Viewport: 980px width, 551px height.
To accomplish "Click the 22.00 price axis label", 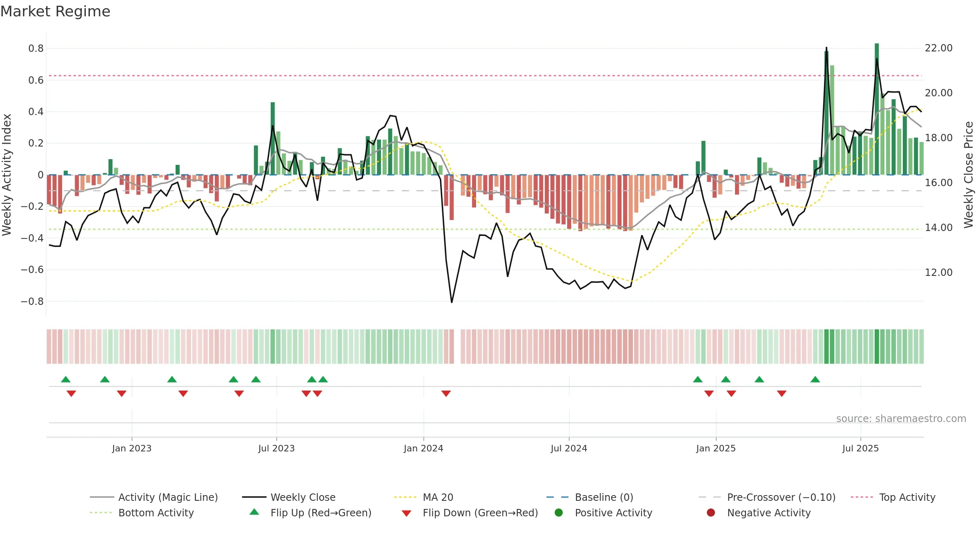I will (939, 48).
